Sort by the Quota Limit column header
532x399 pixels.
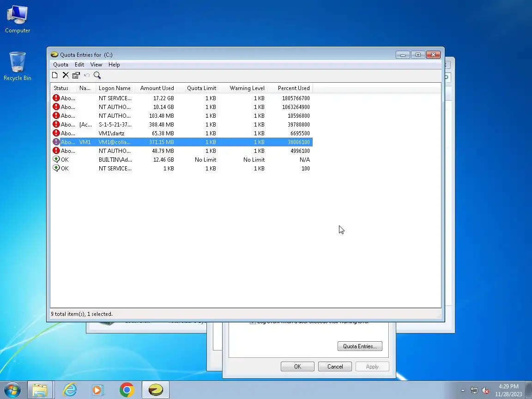(x=198, y=88)
